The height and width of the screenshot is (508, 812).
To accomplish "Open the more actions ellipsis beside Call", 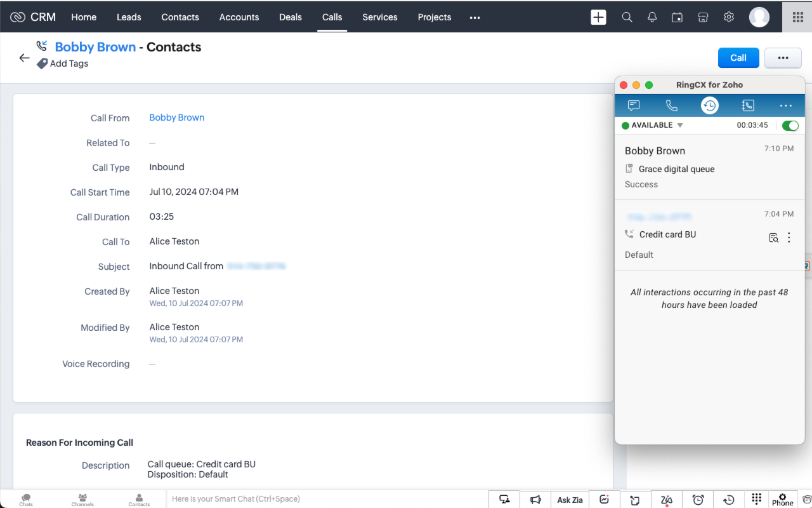I will click(783, 58).
